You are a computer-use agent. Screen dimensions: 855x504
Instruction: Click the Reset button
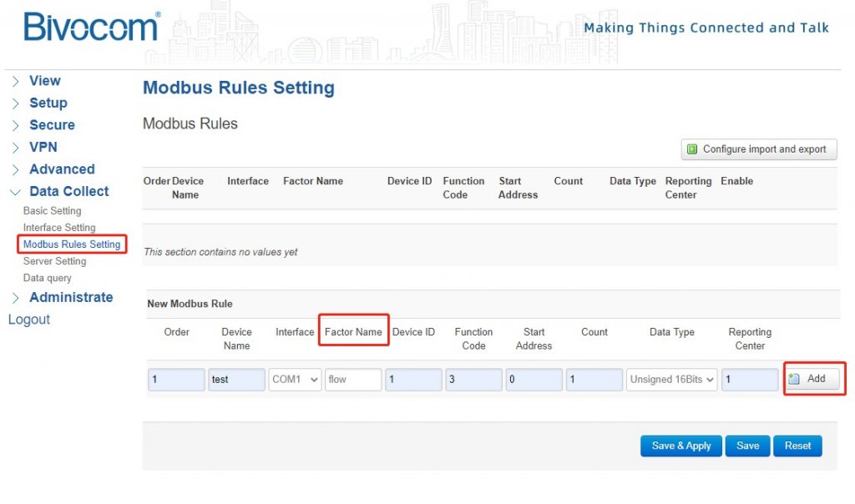point(797,446)
